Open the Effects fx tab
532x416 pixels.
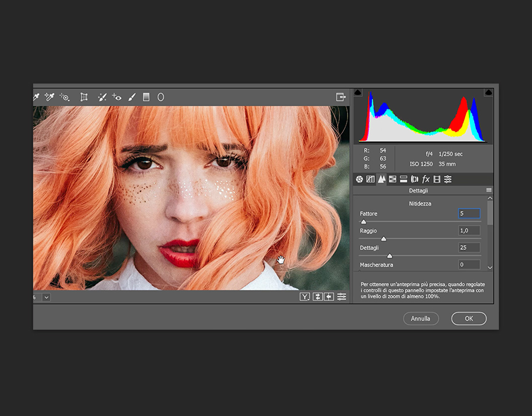pos(426,179)
